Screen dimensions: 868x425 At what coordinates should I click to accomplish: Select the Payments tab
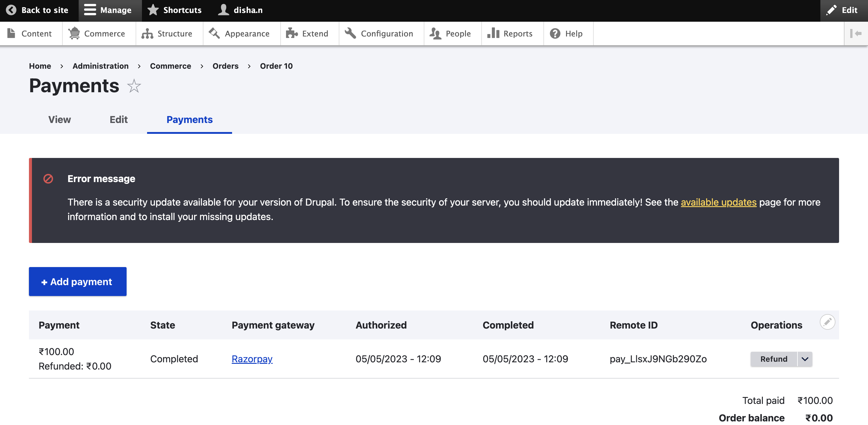(189, 119)
